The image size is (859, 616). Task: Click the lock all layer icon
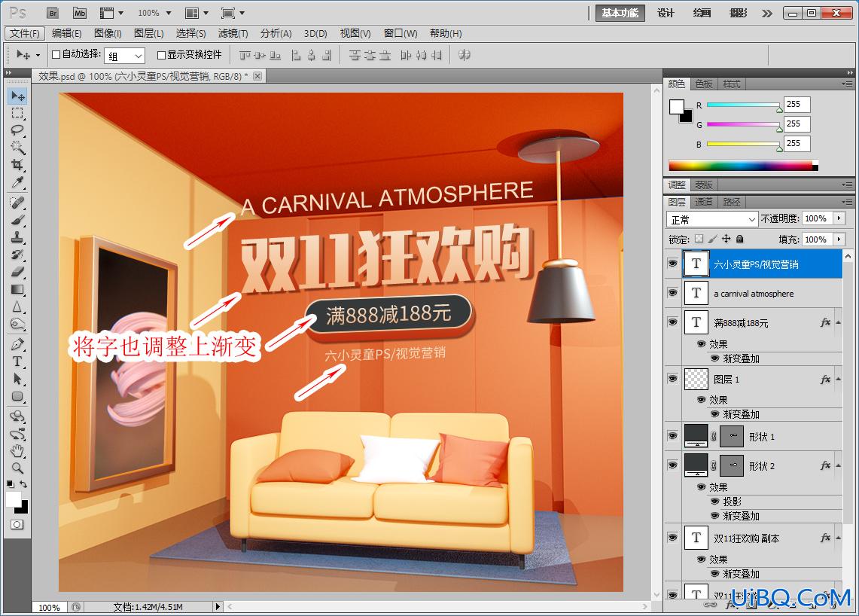[739, 239]
